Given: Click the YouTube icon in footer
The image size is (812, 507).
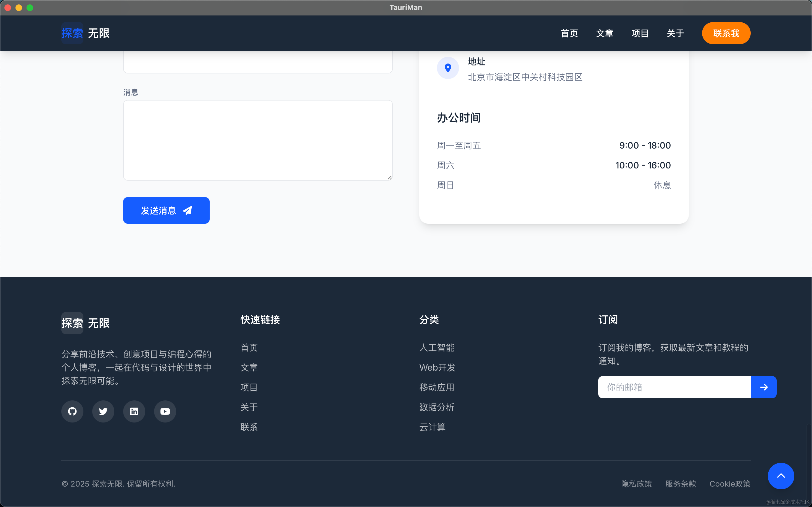Looking at the screenshot, I should [165, 411].
